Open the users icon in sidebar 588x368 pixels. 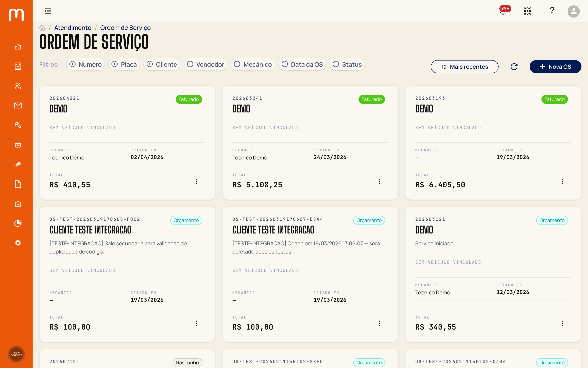coord(18,86)
